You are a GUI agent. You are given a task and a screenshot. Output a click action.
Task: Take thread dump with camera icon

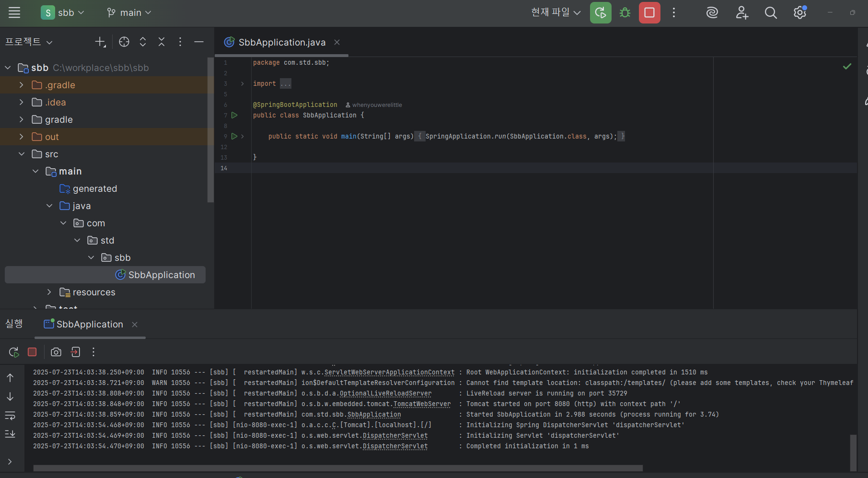coord(56,352)
